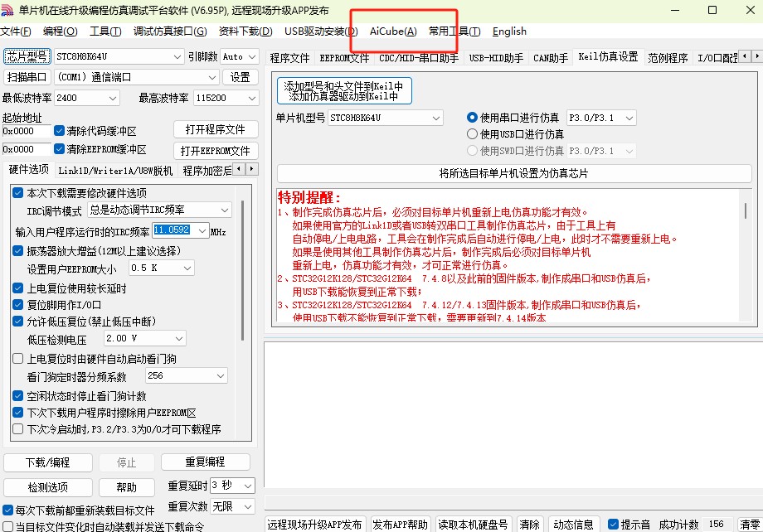The image size is (763, 532).
Task: Toggle 振荡器放大增益 checkbox
Action: pyautogui.click(x=18, y=250)
